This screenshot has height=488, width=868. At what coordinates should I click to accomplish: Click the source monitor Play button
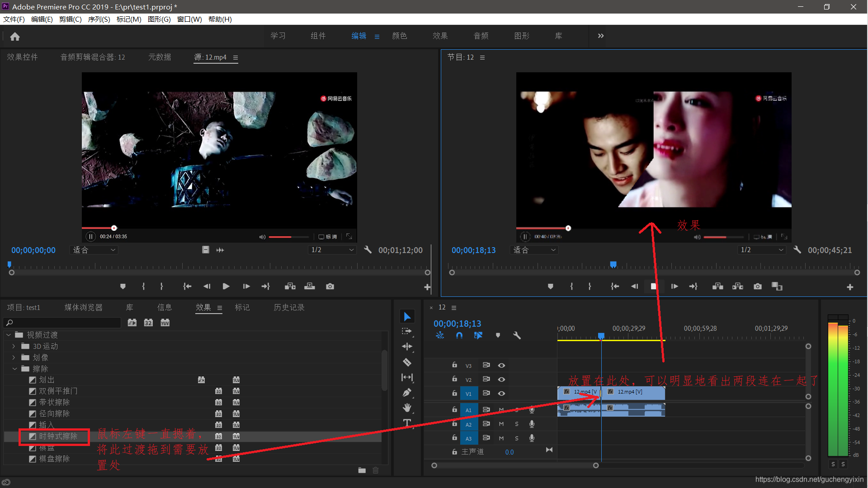(226, 286)
